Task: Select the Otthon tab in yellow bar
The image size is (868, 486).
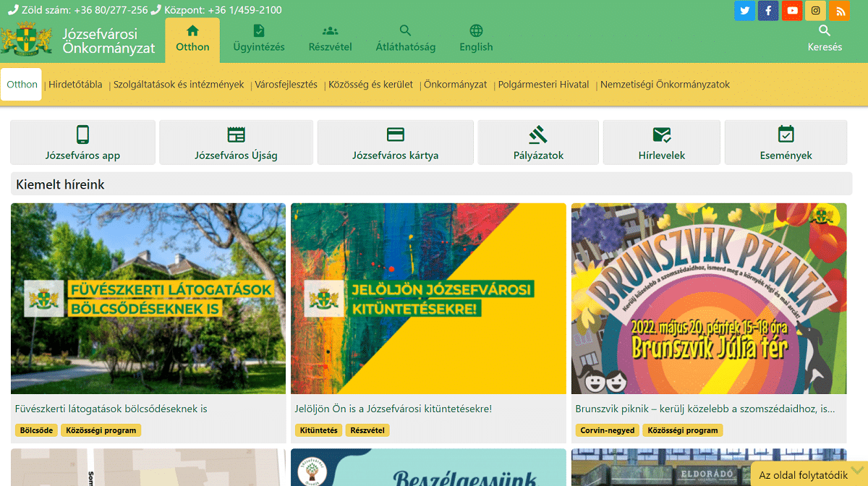Action: point(22,85)
